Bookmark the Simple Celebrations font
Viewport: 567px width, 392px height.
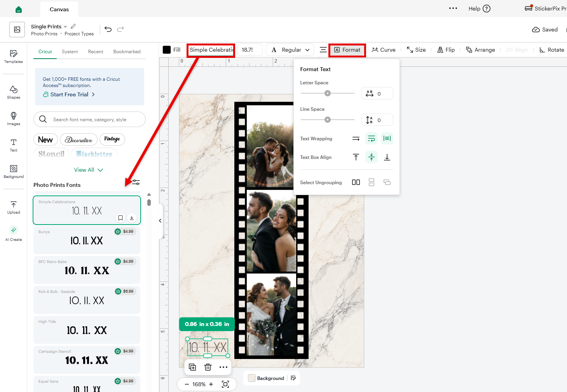click(x=120, y=218)
